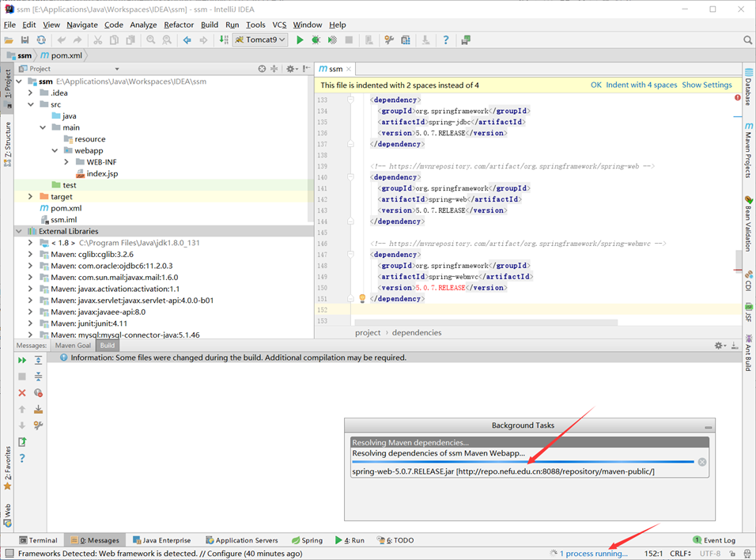This screenshot has width=756, height=560.
Task: Open the Analyze menu
Action: pos(143,25)
